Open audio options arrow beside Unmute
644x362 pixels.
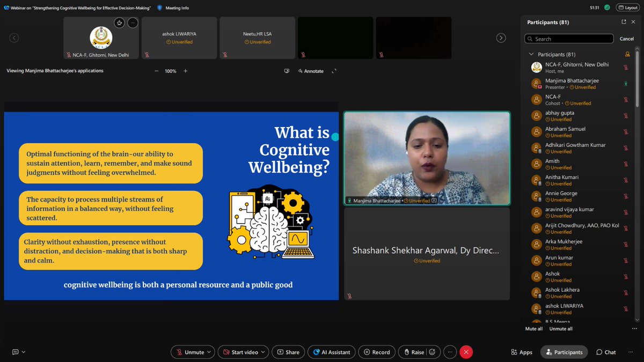coord(210,352)
